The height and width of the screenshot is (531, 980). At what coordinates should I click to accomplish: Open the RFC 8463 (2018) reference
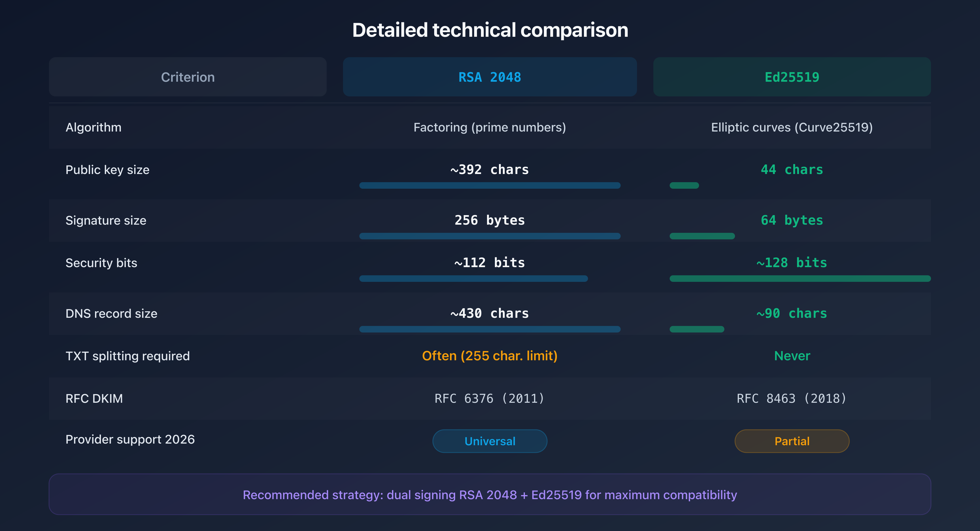click(792, 398)
